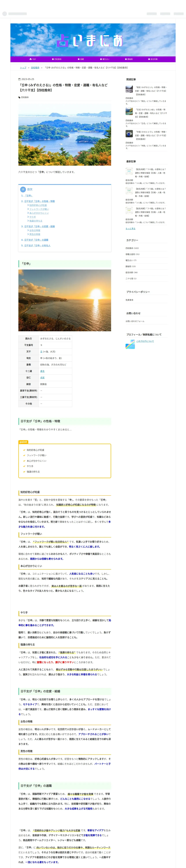Open the 数秘術 (15) category

[131, 266]
